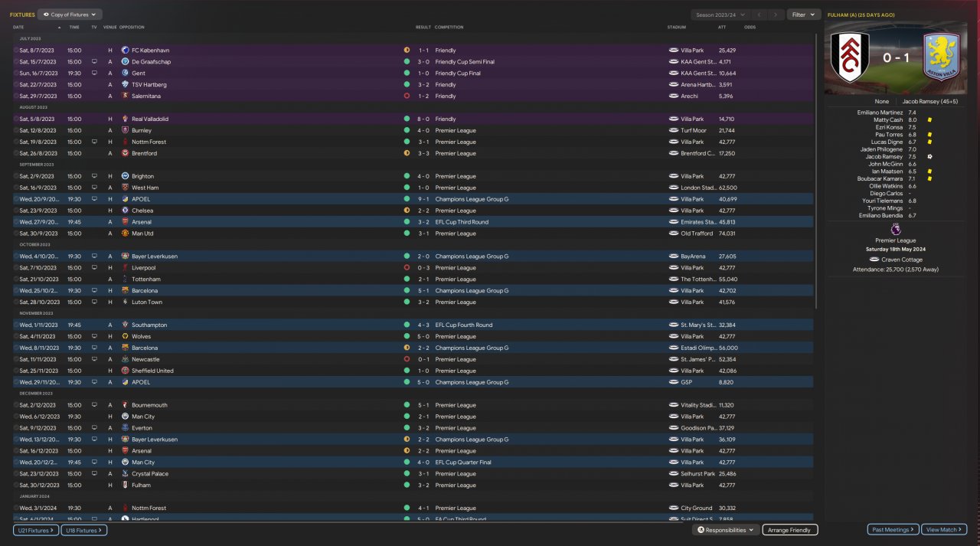Open the Filter dropdown
This screenshot has height=546, width=980.
coord(803,15)
